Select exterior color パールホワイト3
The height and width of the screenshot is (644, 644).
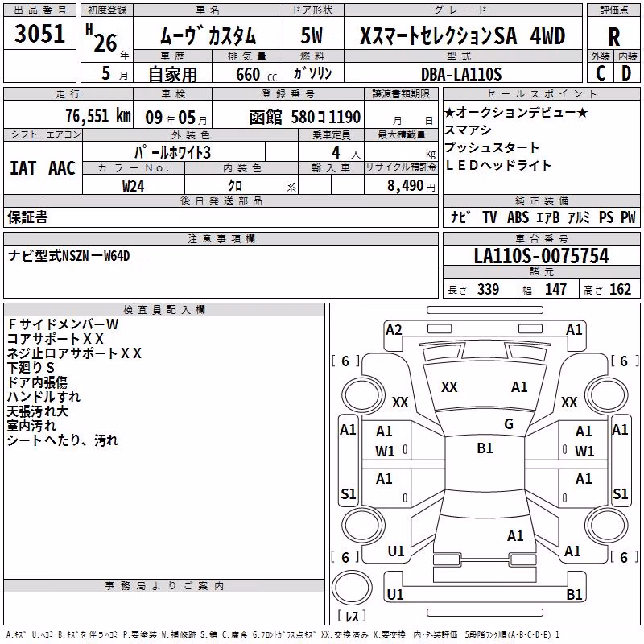tap(172, 152)
